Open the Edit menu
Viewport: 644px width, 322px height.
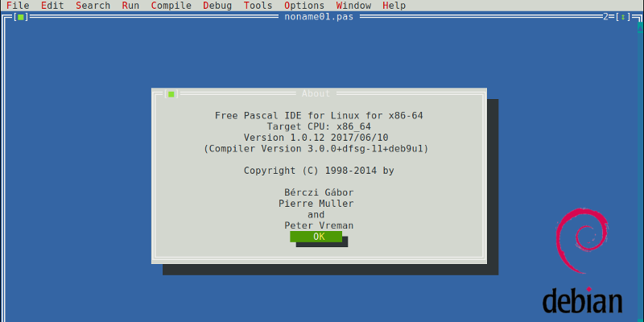[x=52, y=6]
